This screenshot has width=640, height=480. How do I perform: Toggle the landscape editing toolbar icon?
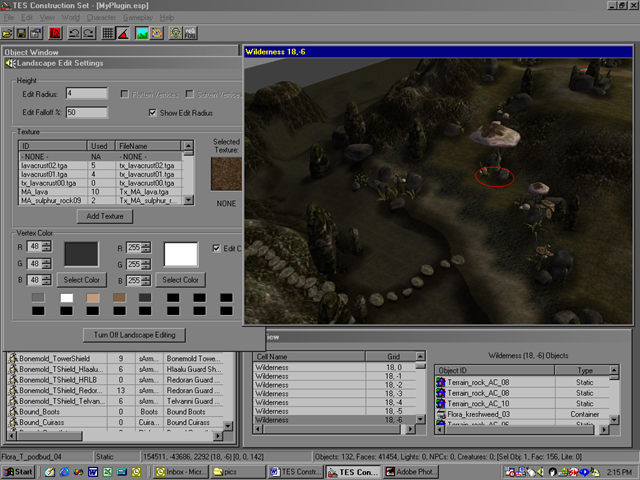tap(140, 33)
